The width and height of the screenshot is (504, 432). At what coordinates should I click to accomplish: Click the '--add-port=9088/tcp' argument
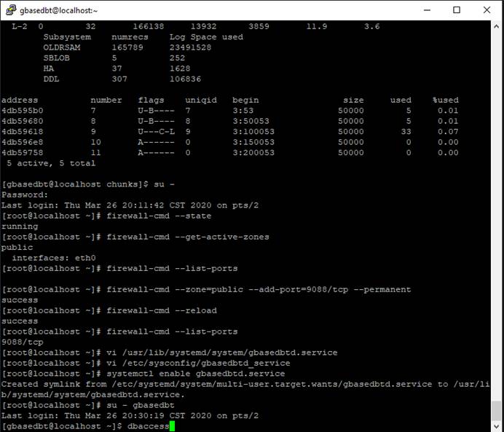[299, 289]
